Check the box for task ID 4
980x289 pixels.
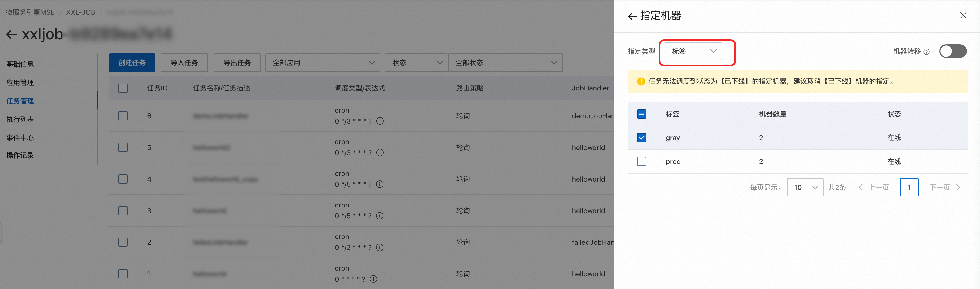[x=123, y=179]
